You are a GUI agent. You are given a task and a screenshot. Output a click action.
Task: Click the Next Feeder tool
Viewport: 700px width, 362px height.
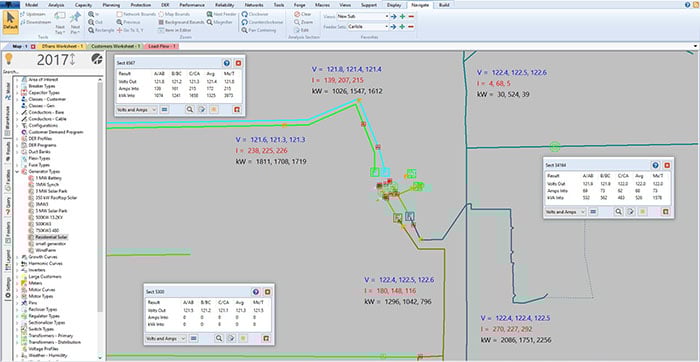pyautogui.click(x=221, y=14)
